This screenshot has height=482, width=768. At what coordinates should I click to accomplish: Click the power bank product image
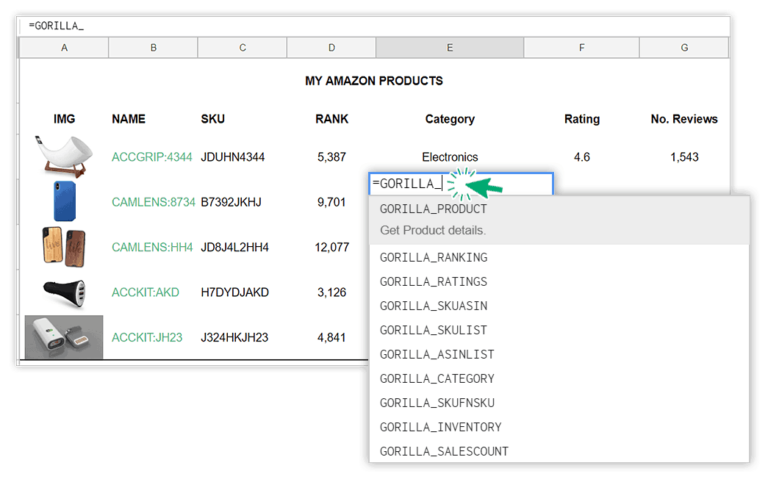(x=64, y=337)
